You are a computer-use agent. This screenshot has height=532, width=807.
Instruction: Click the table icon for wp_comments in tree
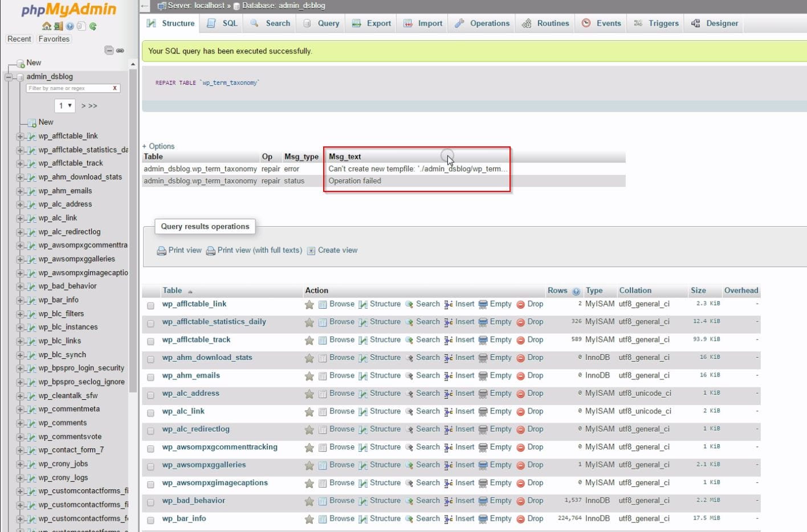tap(32, 423)
